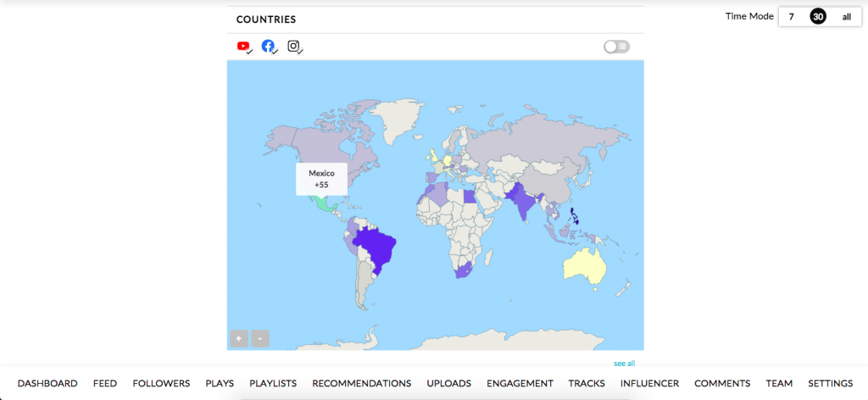Toggle the YouTube platform filter icon
Image resolution: width=868 pixels, height=400 pixels.
244,47
